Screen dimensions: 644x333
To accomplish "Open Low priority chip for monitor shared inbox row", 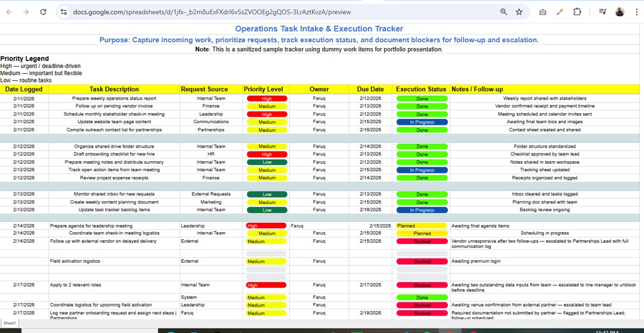I will (267, 194).
